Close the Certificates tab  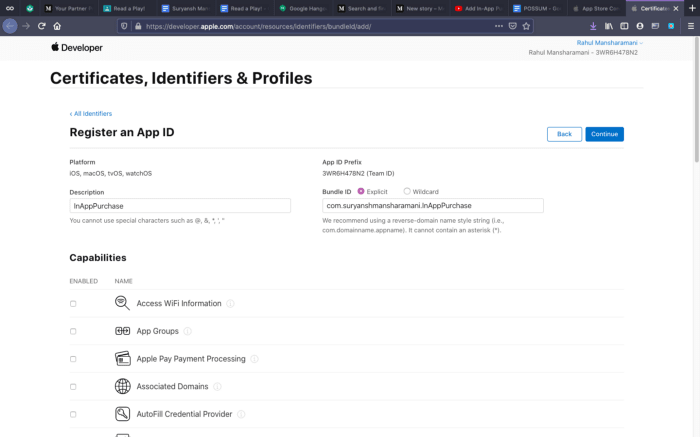676,8
